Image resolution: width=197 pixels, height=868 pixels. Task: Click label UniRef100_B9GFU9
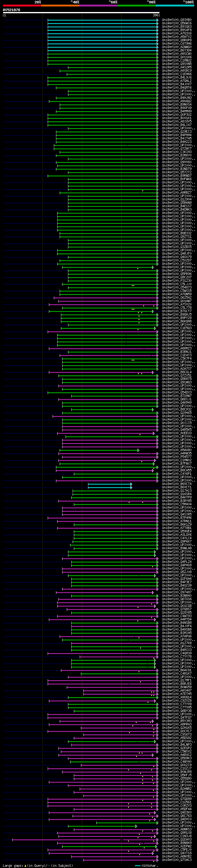[x=176, y=108]
